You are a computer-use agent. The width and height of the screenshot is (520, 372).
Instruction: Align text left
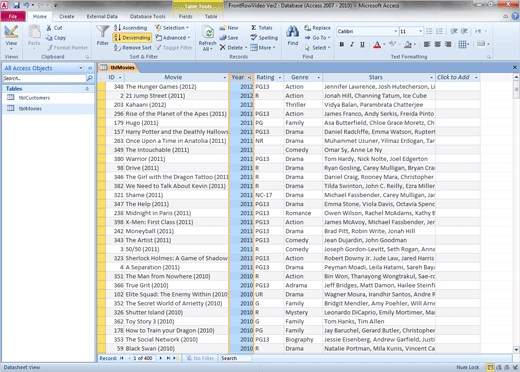[427, 44]
